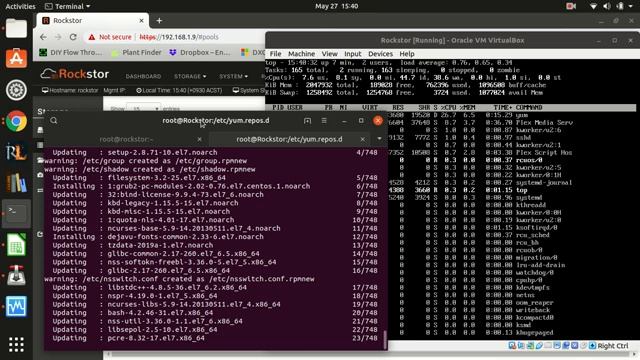Open the Activities overview

tap(20, 6)
